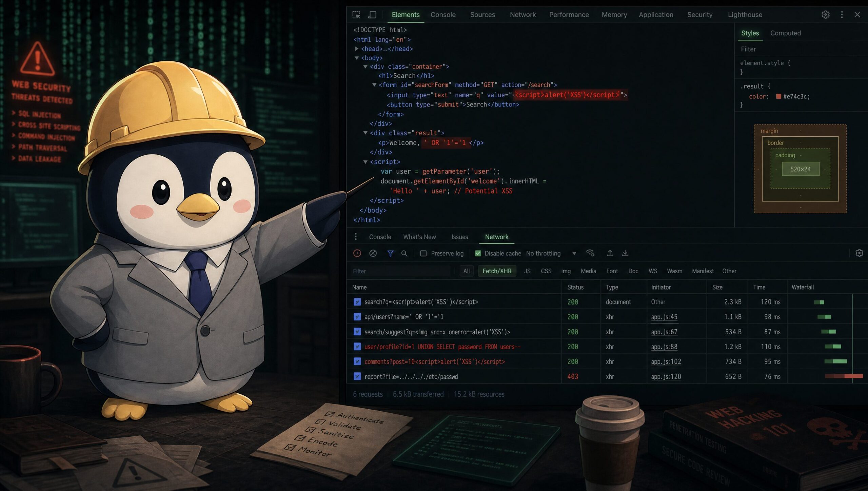Filter requests by Font type
Image resolution: width=868 pixels, height=491 pixels.
click(x=612, y=271)
